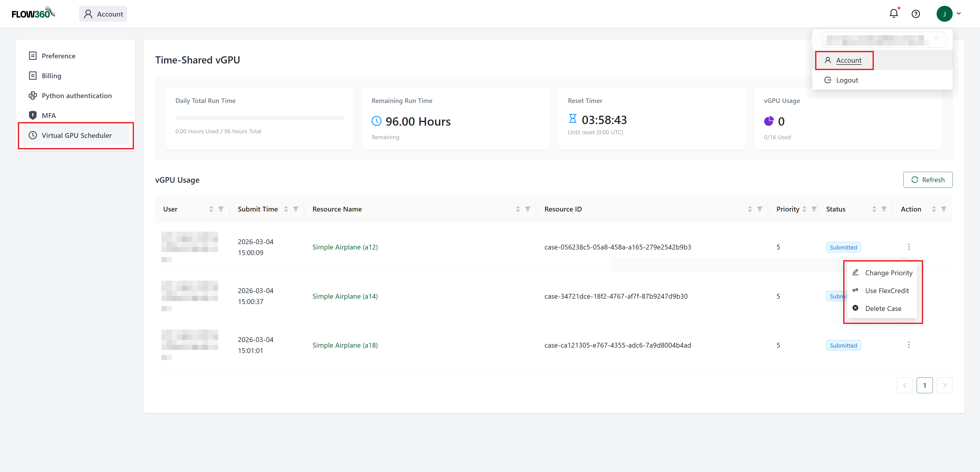Select the MFA shield icon in sidebar
The width and height of the screenshot is (980, 472).
[33, 115]
